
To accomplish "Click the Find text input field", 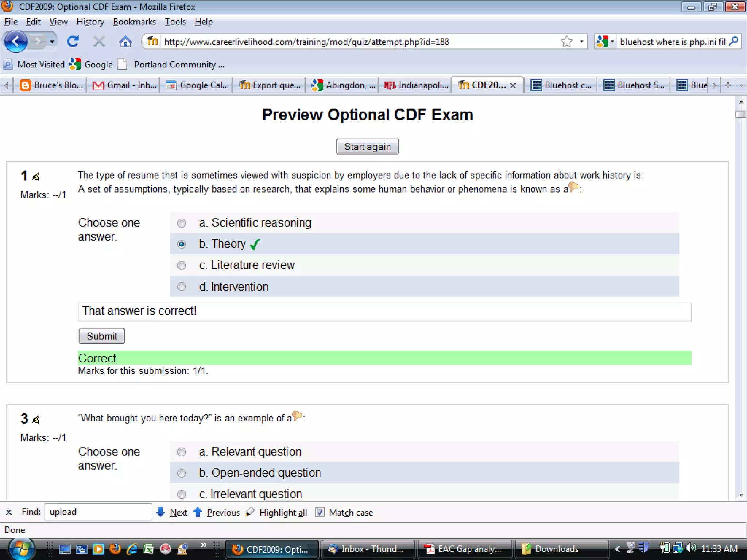I will pos(98,512).
